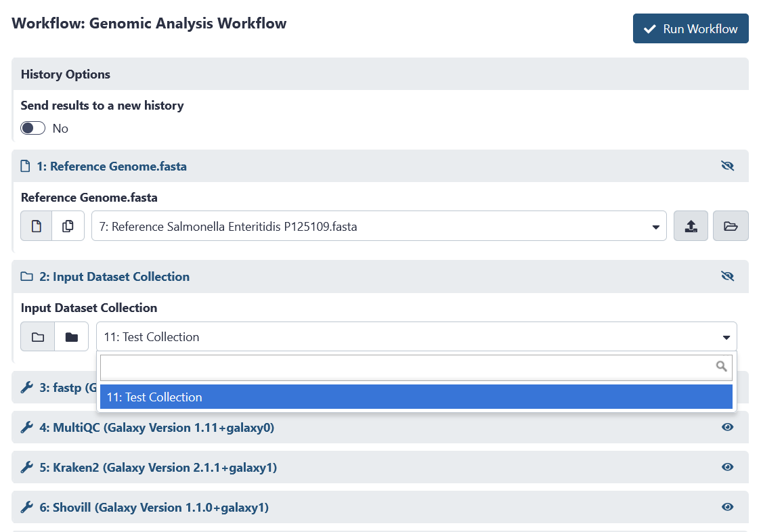The height and width of the screenshot is (532, 761).
Task: Show outputs for Reference Genome.fasta step
Action: [727, 166]
